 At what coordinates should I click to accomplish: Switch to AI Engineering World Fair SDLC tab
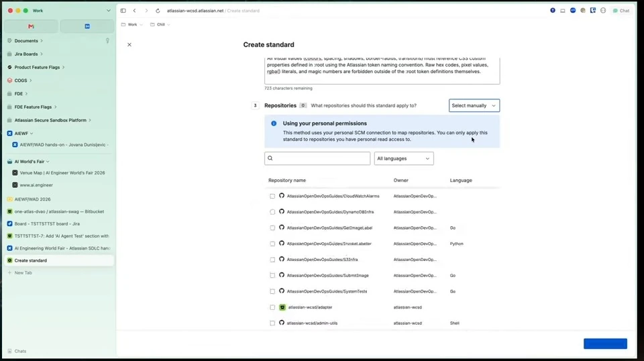(59, 248)
